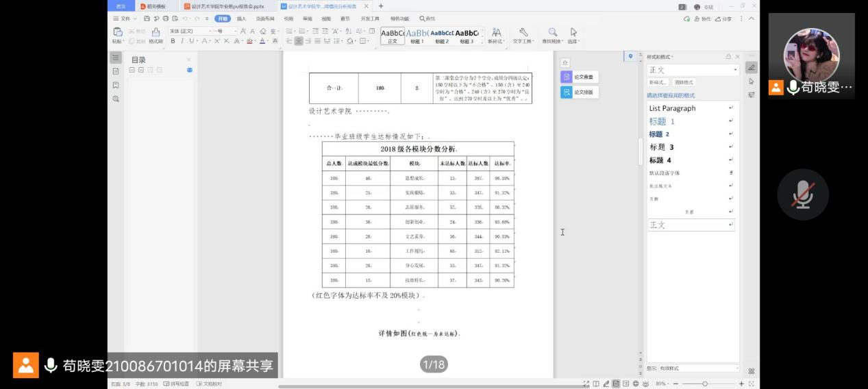
Task: Click the Bold formatting icon
Action: click(173, 41)
